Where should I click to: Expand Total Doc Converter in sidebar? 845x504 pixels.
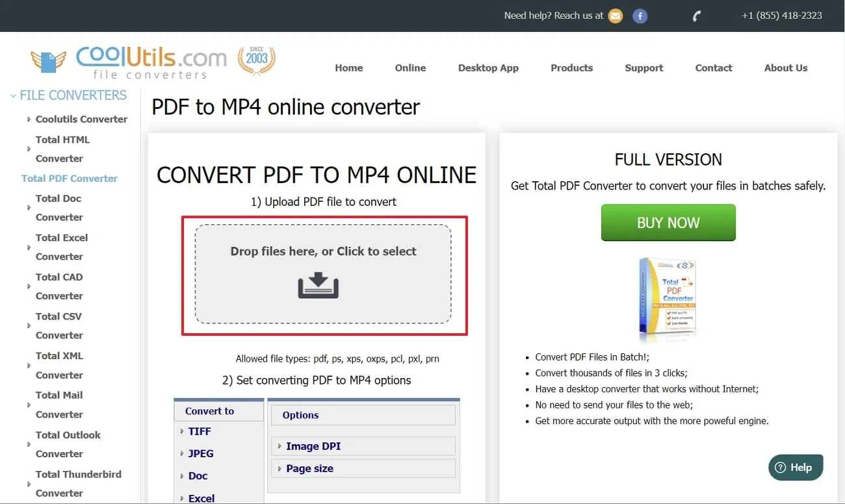coord(59,208)
